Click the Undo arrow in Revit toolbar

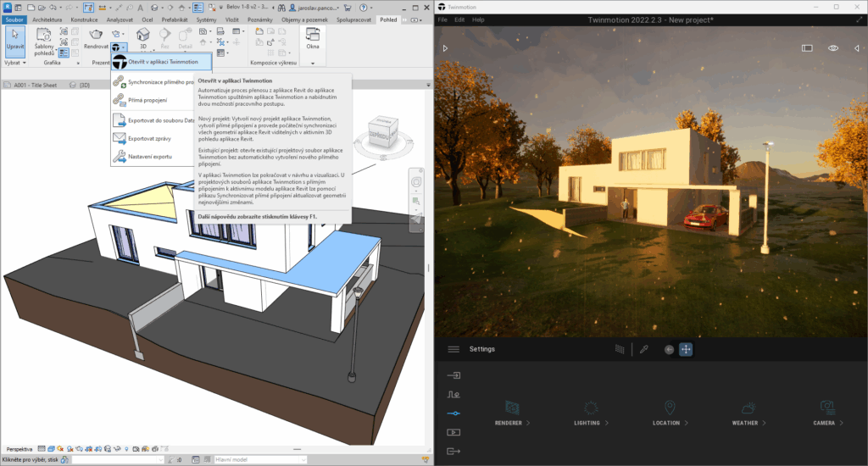click(x=53, y=8)
